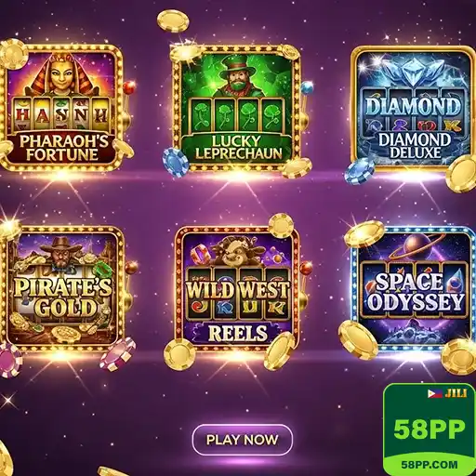Screen dimensions: 476x476
Task: Click the gold coin above Lucky Leprechaun
Action: click(x=173, y=21)
